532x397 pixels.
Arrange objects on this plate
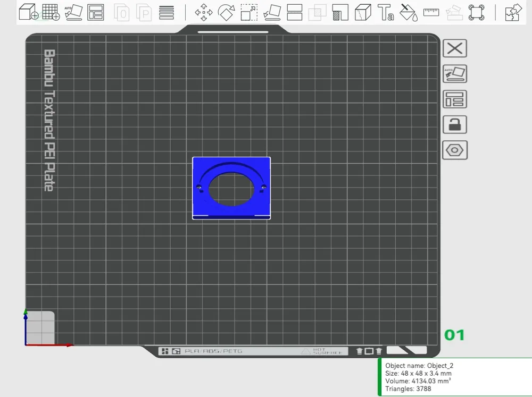coord(455,99)
